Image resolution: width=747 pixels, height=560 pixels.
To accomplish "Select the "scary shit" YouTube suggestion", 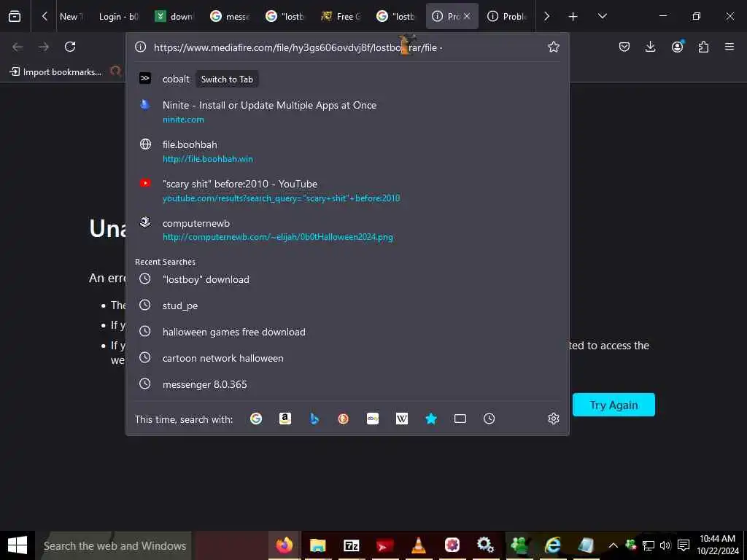I will coord(347,190).
